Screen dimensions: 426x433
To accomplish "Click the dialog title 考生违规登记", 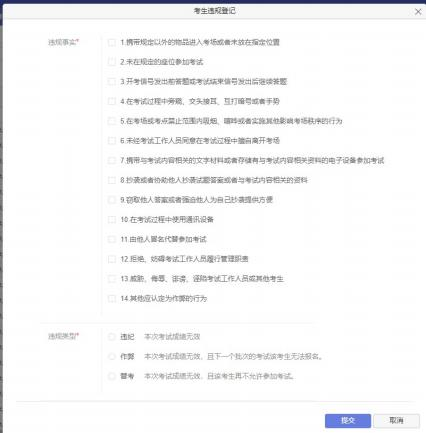I will 215,11.
